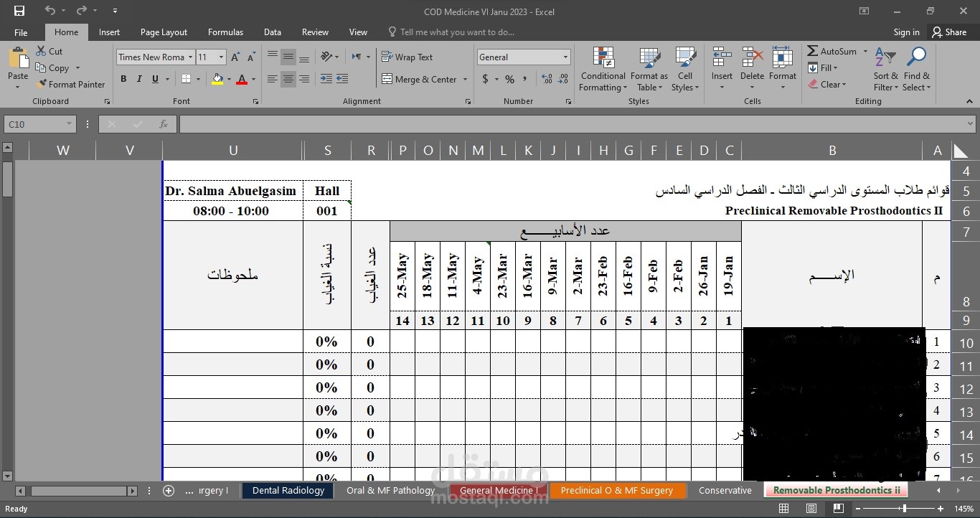Image resolution: width=980 pixels, height=518 pixels.
Task: Click the Increase Indent icon
Action: 342,79
